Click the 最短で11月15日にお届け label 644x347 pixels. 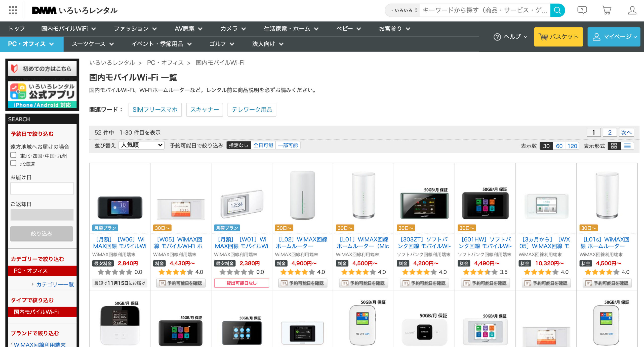tap(120, 283)
